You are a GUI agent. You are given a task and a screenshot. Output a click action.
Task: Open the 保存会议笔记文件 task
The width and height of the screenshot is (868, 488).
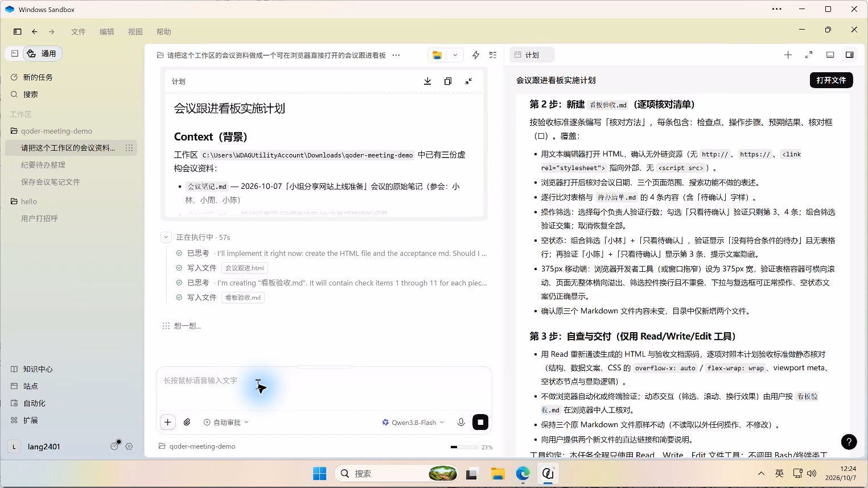pos(51,182)
